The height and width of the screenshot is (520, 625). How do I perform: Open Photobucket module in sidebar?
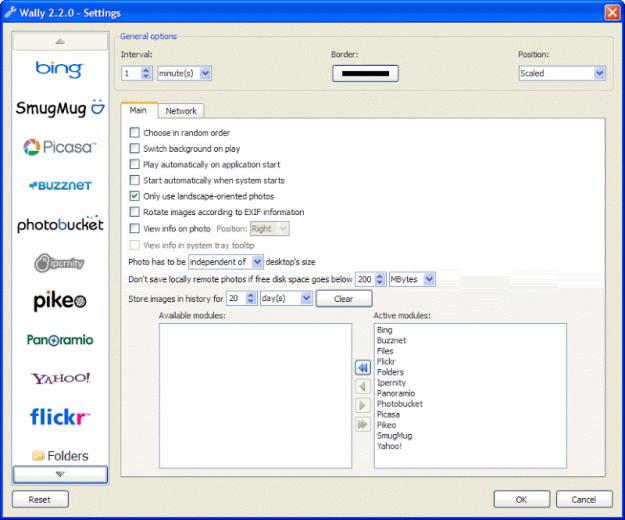point(60,224)
